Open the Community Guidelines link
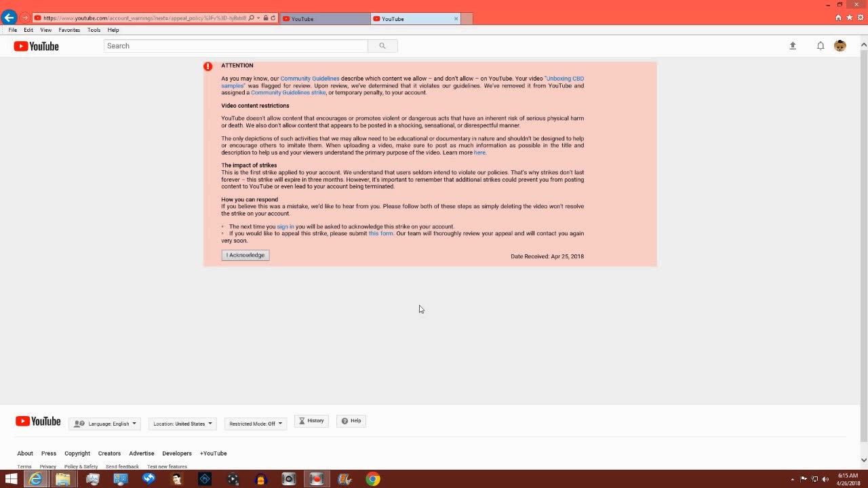 (310, 79)
